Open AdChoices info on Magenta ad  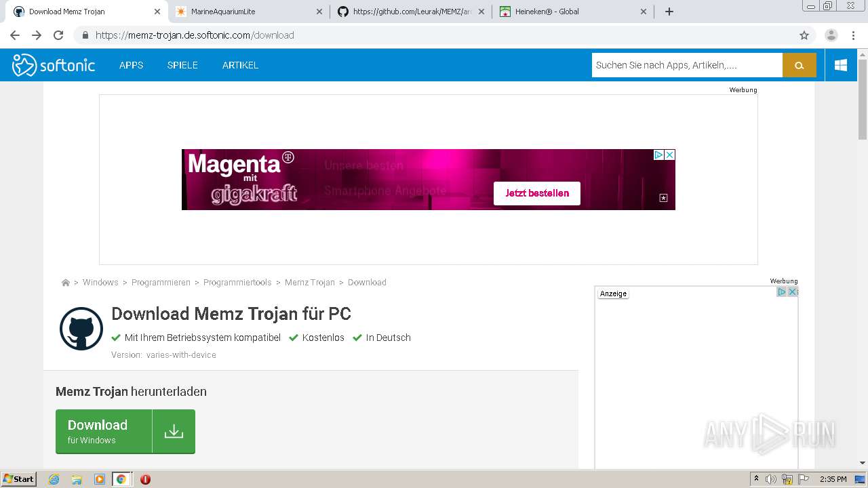(658, 155)
